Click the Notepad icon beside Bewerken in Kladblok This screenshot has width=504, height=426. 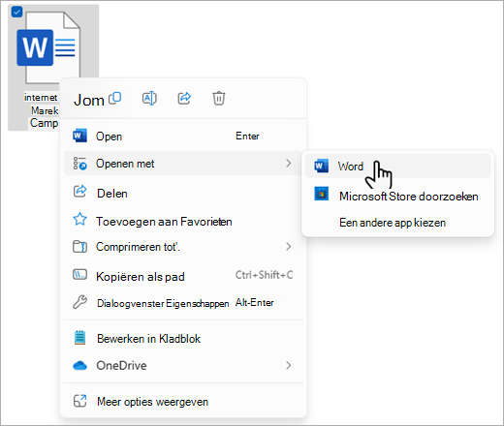tap(79, 338)
